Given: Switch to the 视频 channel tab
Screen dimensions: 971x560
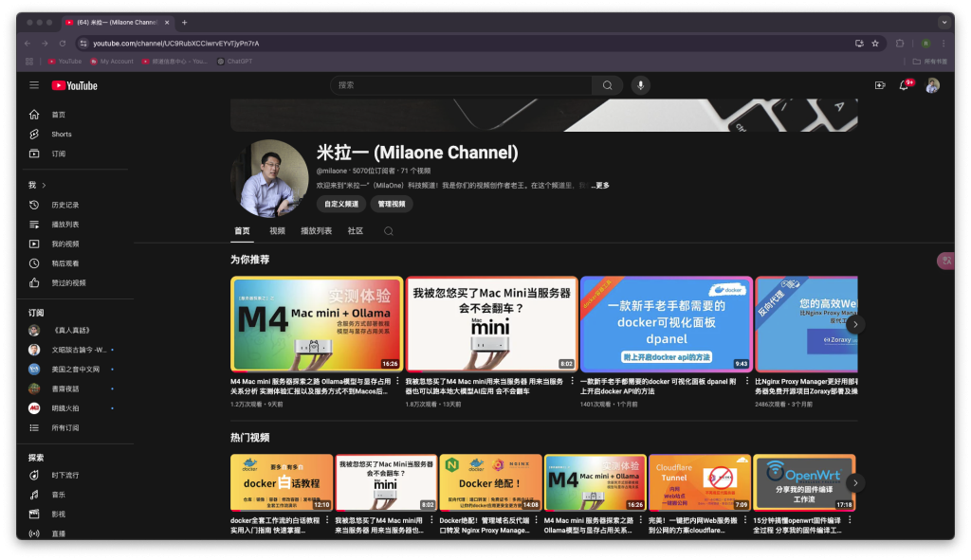Looking at the screenshot, I should [x=277, y=230].
